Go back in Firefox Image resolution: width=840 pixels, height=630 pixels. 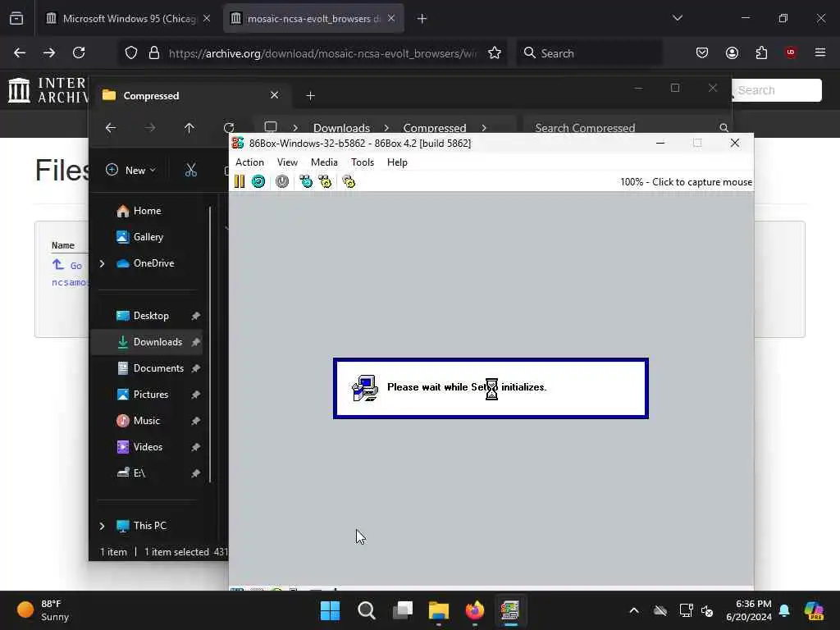click(x=20, y=52)
